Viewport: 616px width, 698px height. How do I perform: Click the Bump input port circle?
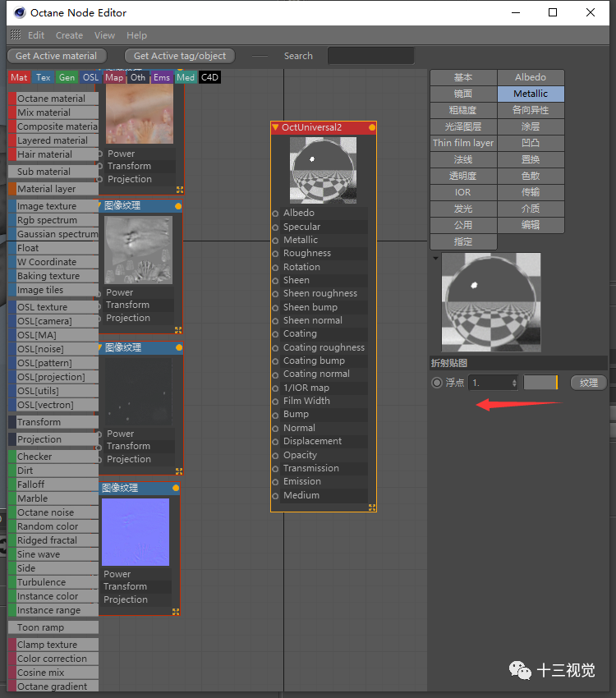tap(275, 416)
